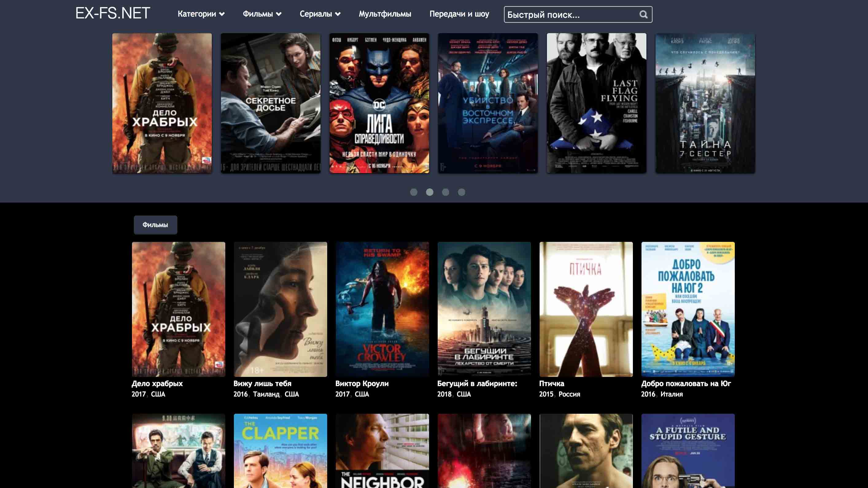Select the fourth carousel page dot
This screenshot has width=868, height=488.
462,192
